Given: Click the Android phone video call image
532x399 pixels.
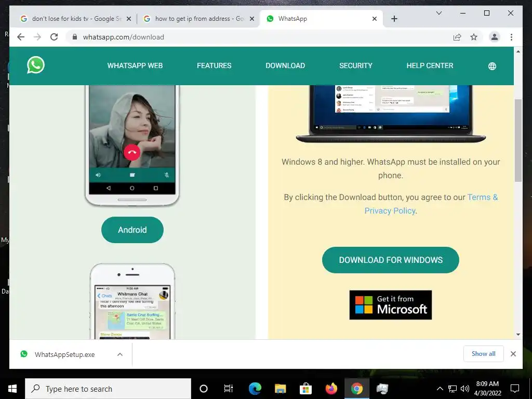Looking at the screenshot, I should (x=132, y=145).
